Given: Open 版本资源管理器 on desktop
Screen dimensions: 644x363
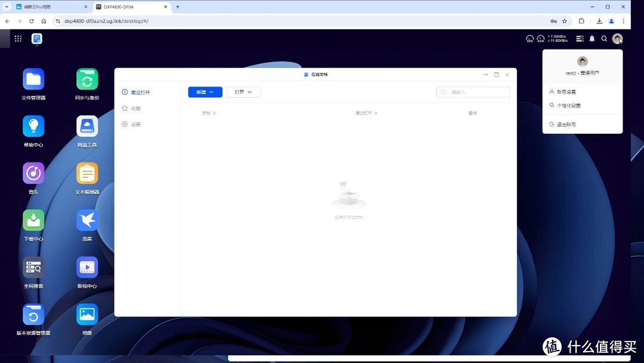Looking at the screenshot, I should [33, 313].
